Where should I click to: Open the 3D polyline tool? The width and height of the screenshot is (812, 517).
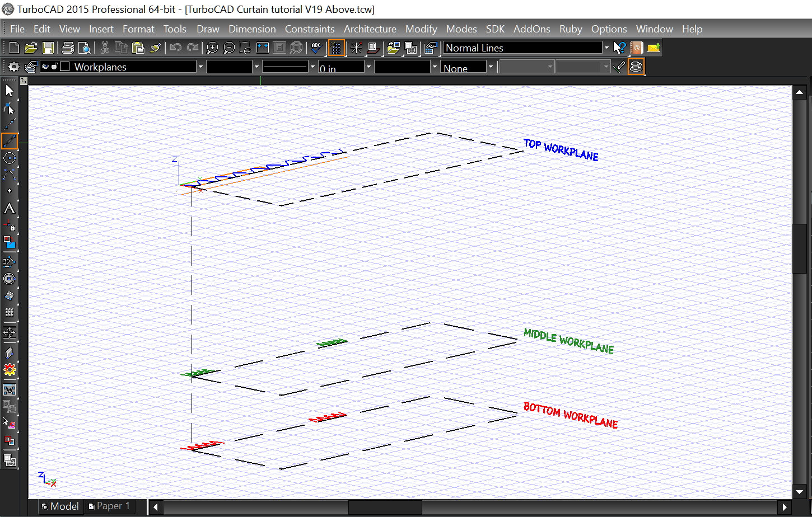click(x=10, y=261)
